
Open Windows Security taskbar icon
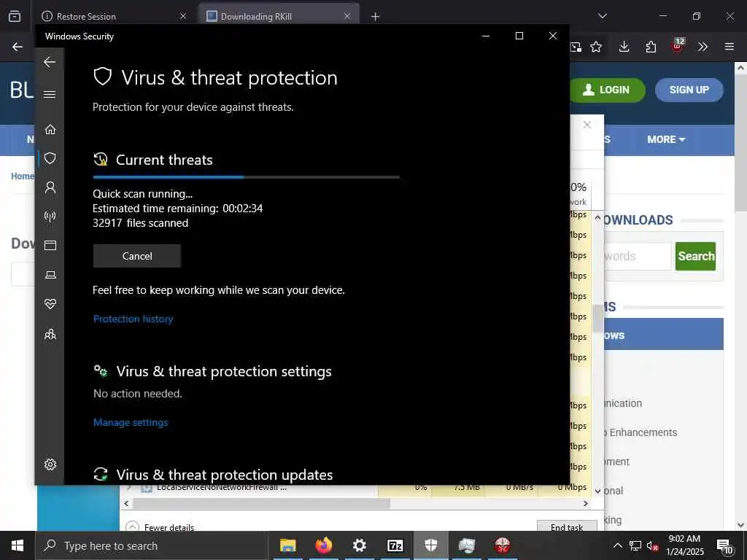[430, 545]
